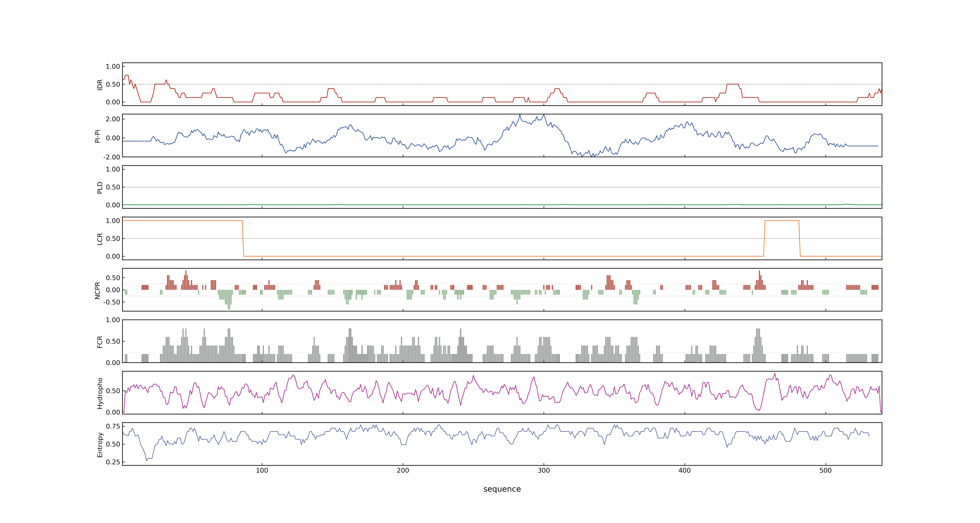Click the x-axis tick label 400
The image size is (980, 523).
684,470
